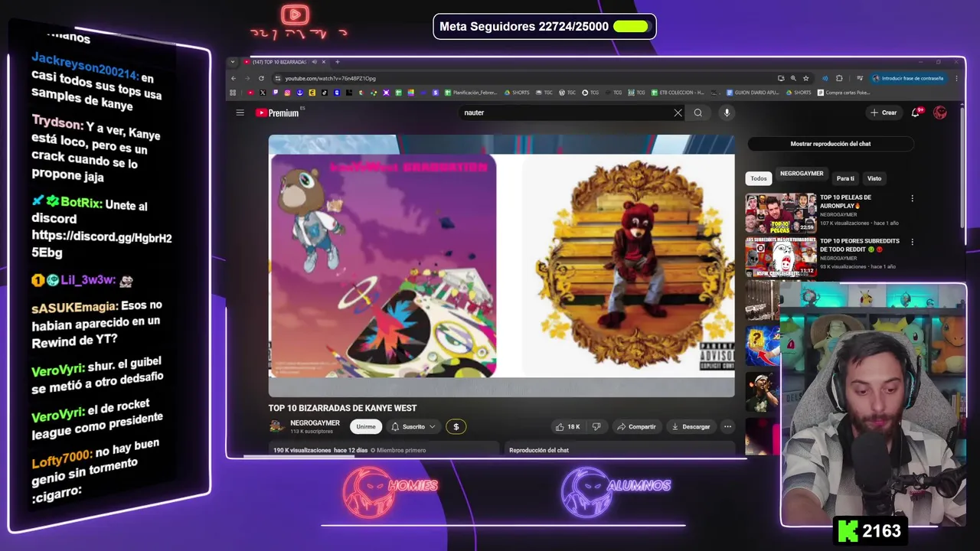980x551 pixels.
Task: Click Reproducción del chat panel header
Action: coord(539,450)
